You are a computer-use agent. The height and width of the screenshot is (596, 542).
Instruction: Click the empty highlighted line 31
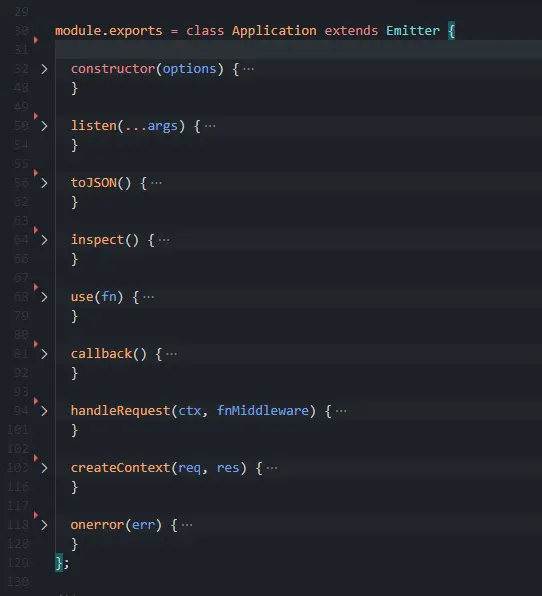pos(298,49)
